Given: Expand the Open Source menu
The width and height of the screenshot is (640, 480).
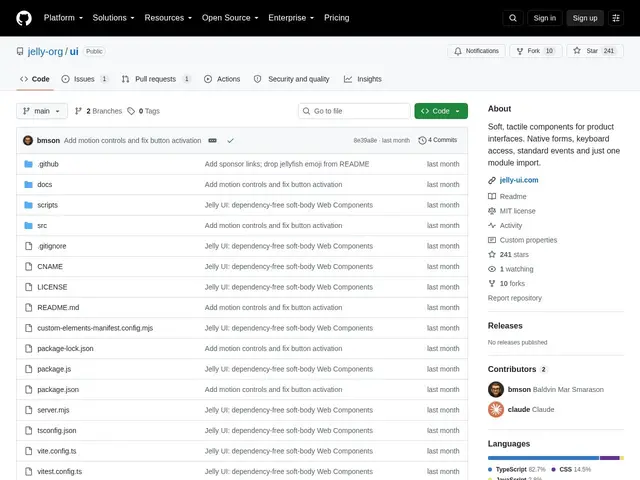Looking at the screenshot, I should tap(230, 18).
